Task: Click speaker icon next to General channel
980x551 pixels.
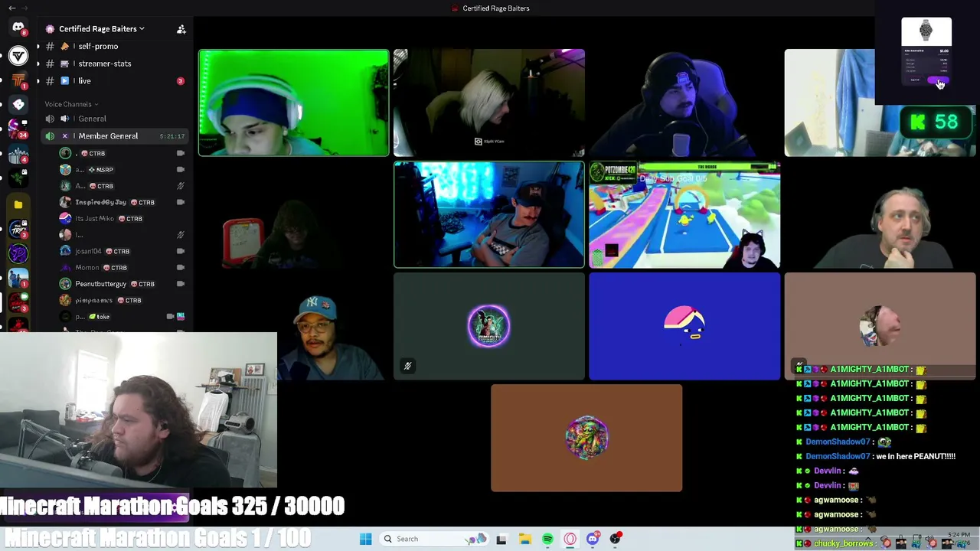Action: coord(50,119)
